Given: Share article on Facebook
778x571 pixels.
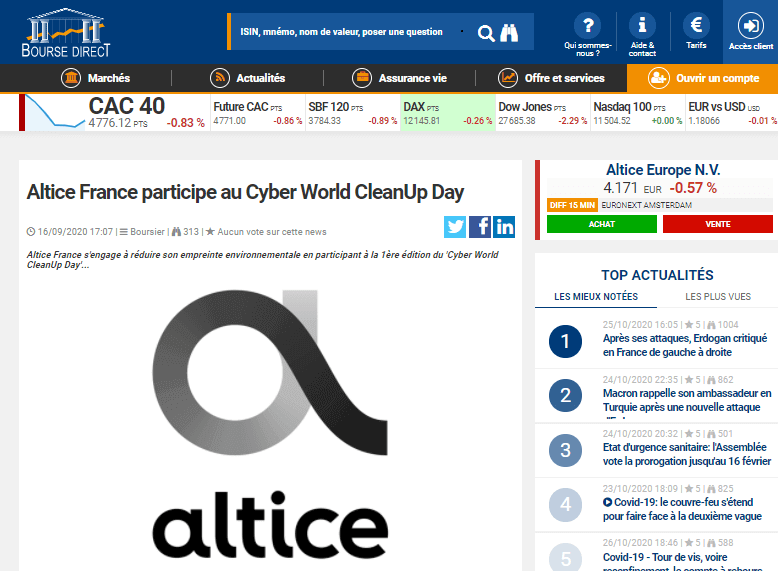Looking at the screenshot, I should click(x=480, y=227).
